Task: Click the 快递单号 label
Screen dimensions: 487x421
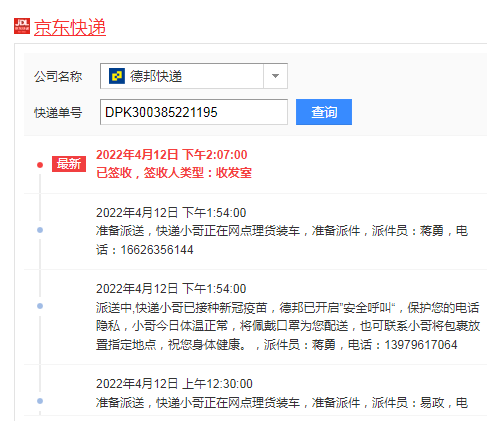Action: click(58, 112)
